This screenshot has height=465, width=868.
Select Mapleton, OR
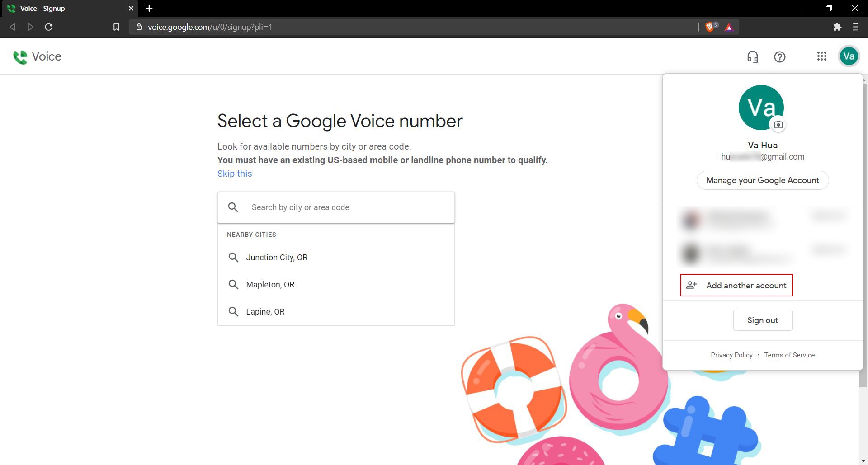(x=336, y=285)
